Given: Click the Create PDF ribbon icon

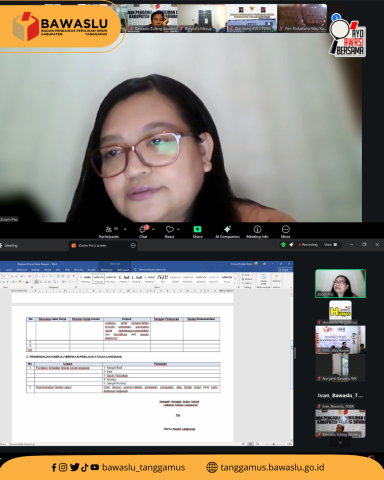Looking at the screenshot, I should (x=263, y=280).
